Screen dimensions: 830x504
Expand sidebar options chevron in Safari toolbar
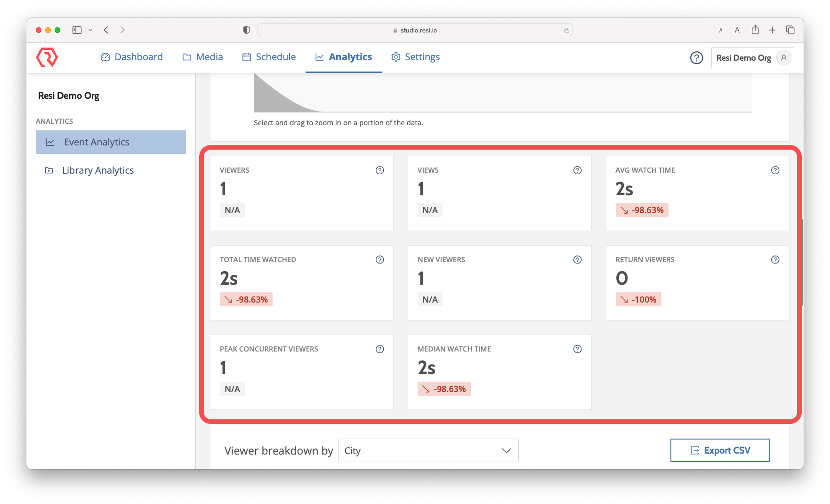coord(90,30)
